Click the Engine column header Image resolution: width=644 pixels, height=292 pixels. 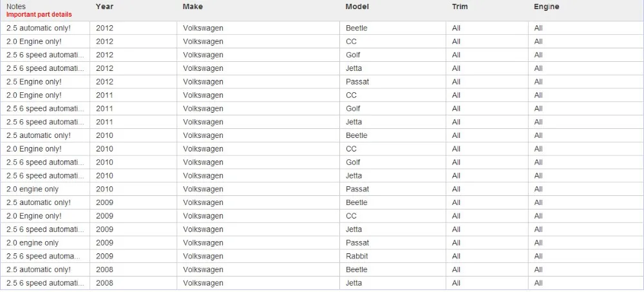[546, 7]
